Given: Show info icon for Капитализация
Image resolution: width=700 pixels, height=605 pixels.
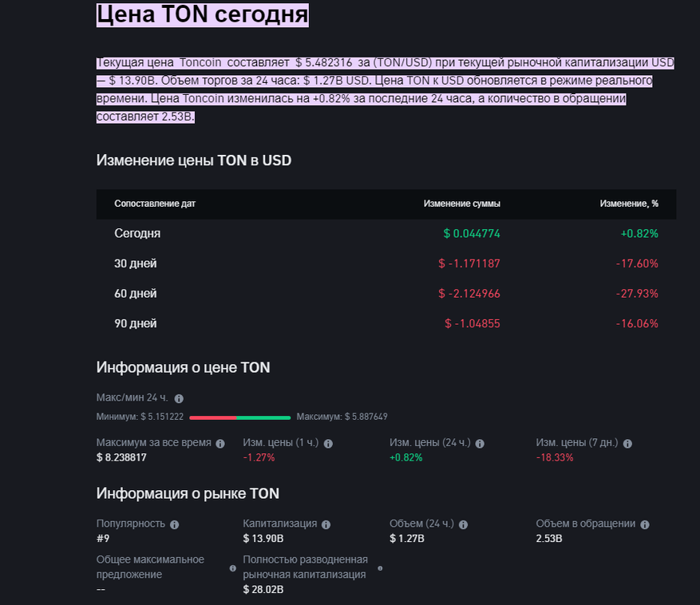Looking at the screenshot, I should tap(326, 524).
